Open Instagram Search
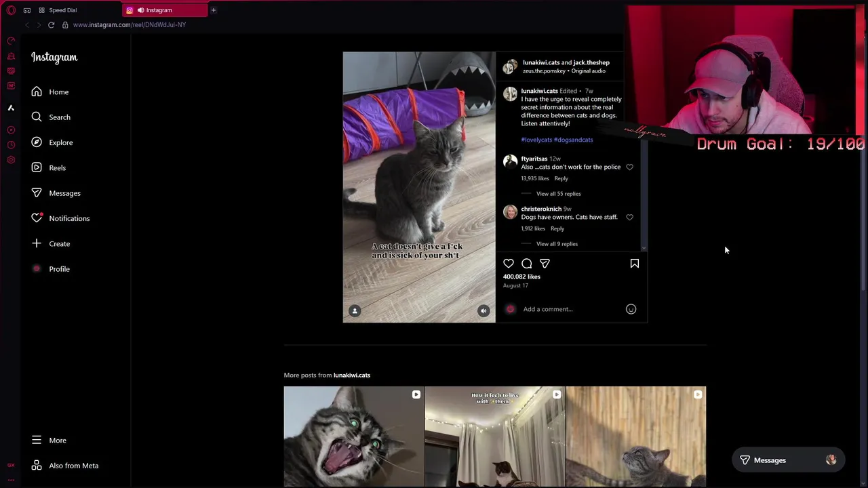 point(51,117)
